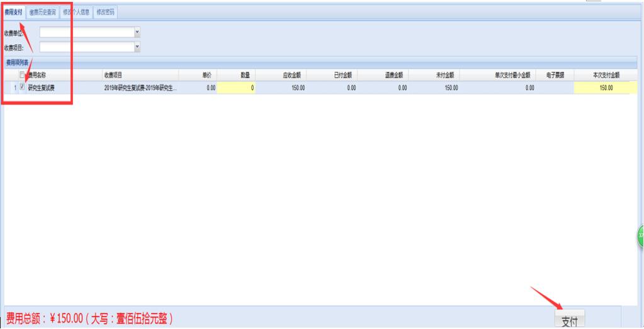Switch to the 费用支付 tab

pyautogui.click(x=13, y=12)
